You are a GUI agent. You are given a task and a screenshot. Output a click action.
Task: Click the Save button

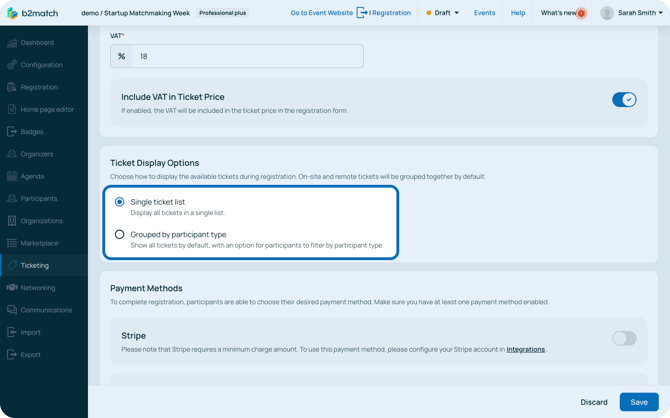pos(638,402)
